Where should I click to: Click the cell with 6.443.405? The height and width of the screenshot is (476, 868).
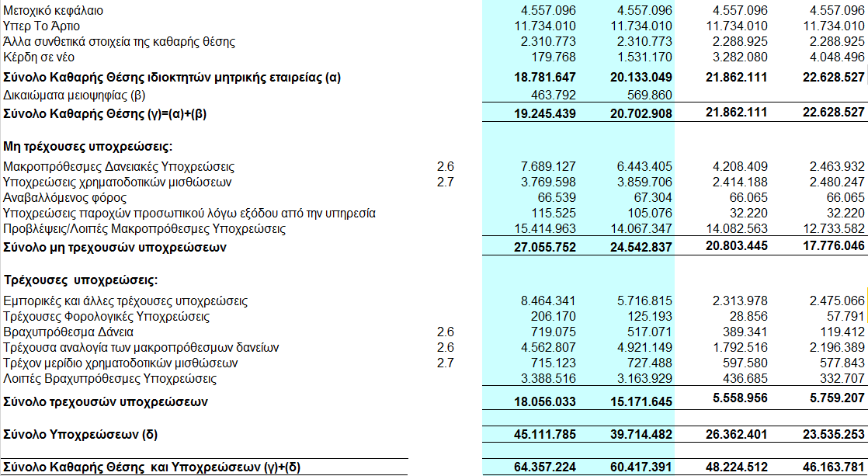[x=645, y=167]
